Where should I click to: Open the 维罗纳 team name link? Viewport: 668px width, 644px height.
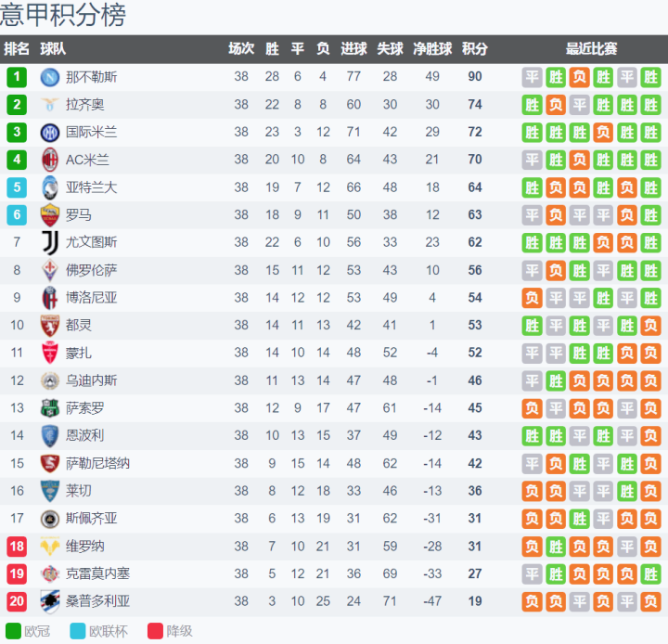coord(85,546)
